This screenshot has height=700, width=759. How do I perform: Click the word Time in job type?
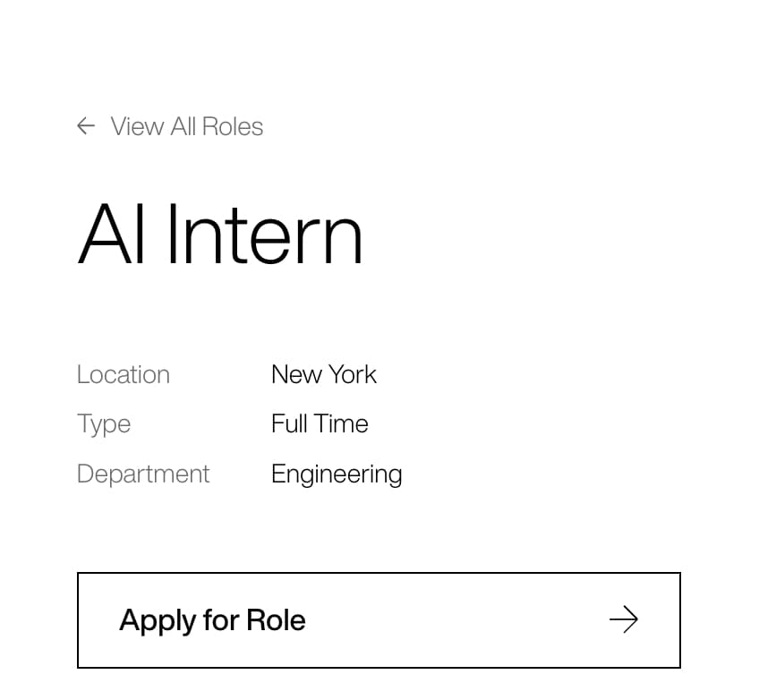(x=343, y=423)
